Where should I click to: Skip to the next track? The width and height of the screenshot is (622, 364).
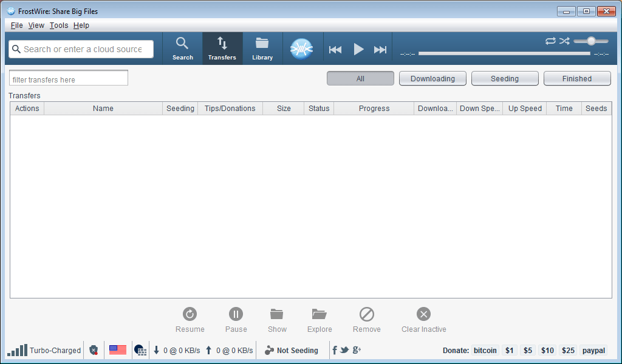(x=380, y=50)
